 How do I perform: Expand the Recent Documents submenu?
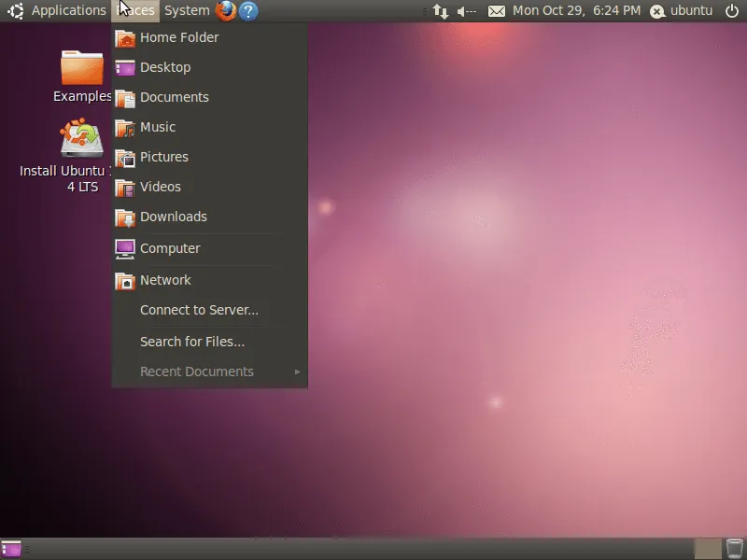(x=209, y=371)
